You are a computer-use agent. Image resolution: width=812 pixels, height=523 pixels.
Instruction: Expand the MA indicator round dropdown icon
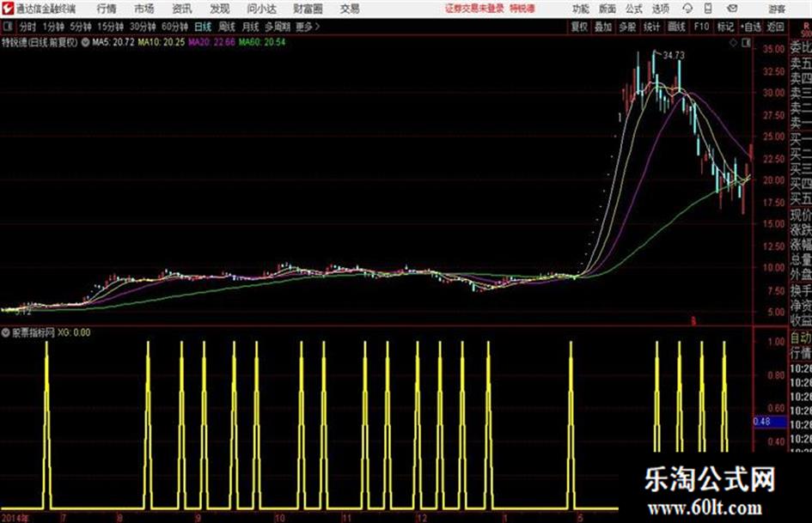(x=85, y=42)
